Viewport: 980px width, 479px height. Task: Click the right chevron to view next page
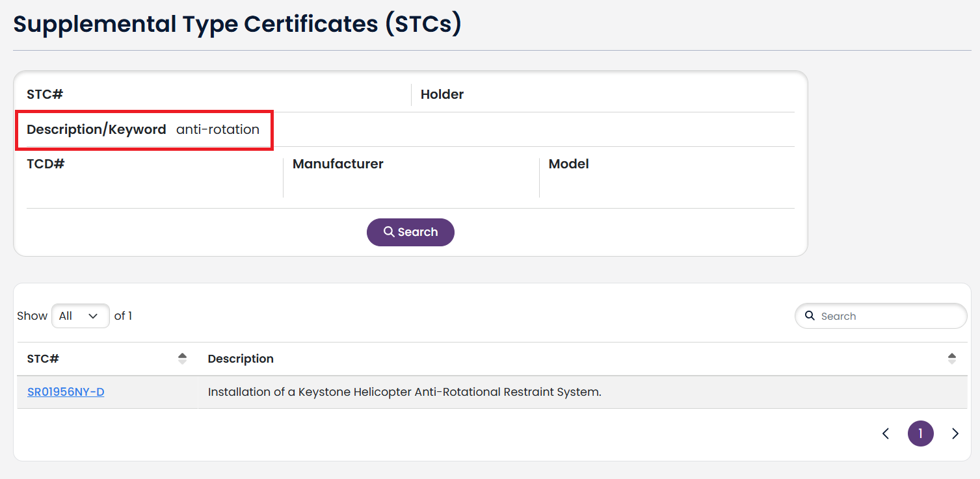pyautogui.click(x=955, y=433)
